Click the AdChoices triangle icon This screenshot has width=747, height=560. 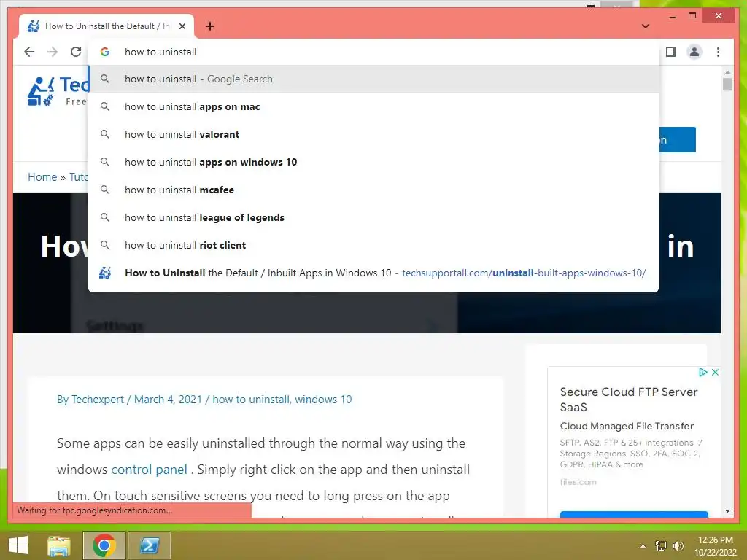tap(703, 373)
